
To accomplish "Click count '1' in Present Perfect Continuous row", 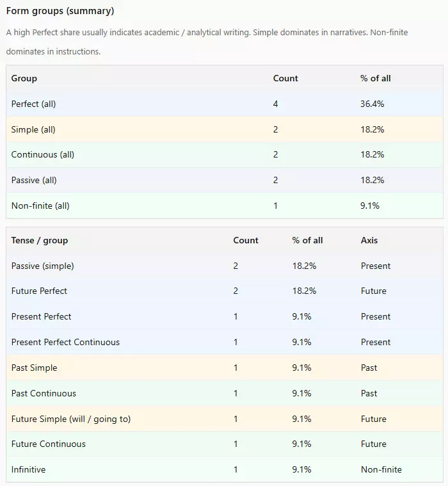I will click(236, 342).
